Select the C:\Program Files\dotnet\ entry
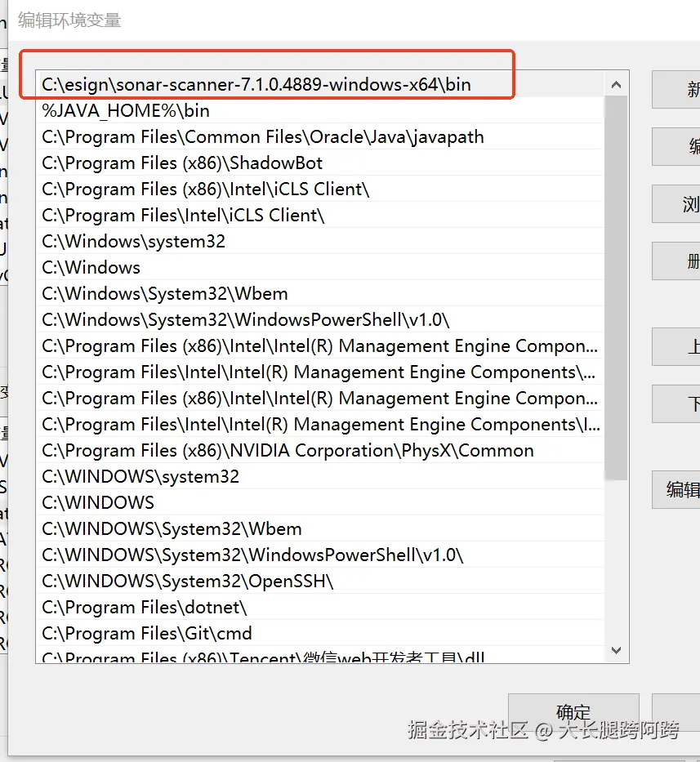 click(320, 608)
